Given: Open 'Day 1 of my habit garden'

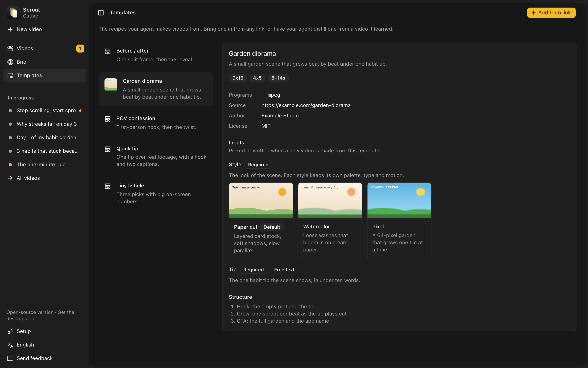Looking at the screenshot, I should (x=44, y=137).
